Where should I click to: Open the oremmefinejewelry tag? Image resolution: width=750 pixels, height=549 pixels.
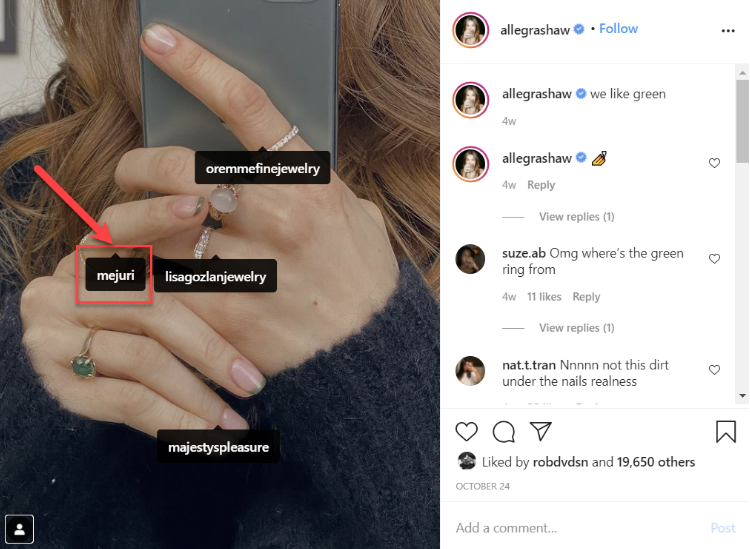tap(263, 168)
